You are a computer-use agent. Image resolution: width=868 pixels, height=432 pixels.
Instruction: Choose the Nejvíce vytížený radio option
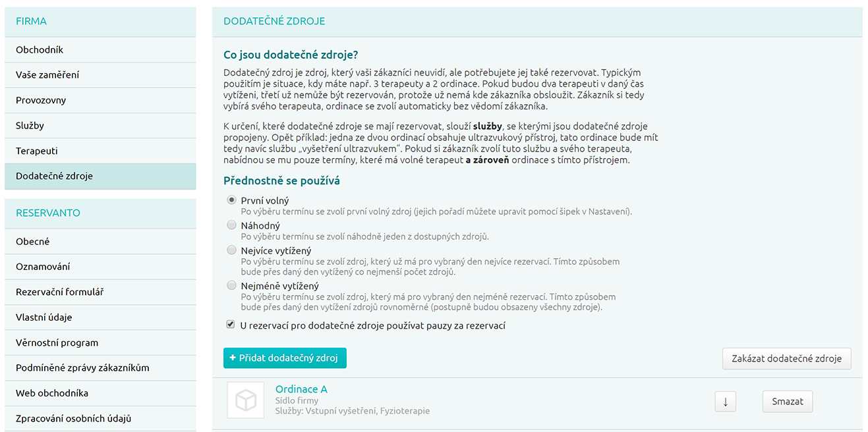pyautogui.click(x=231, y=250)
